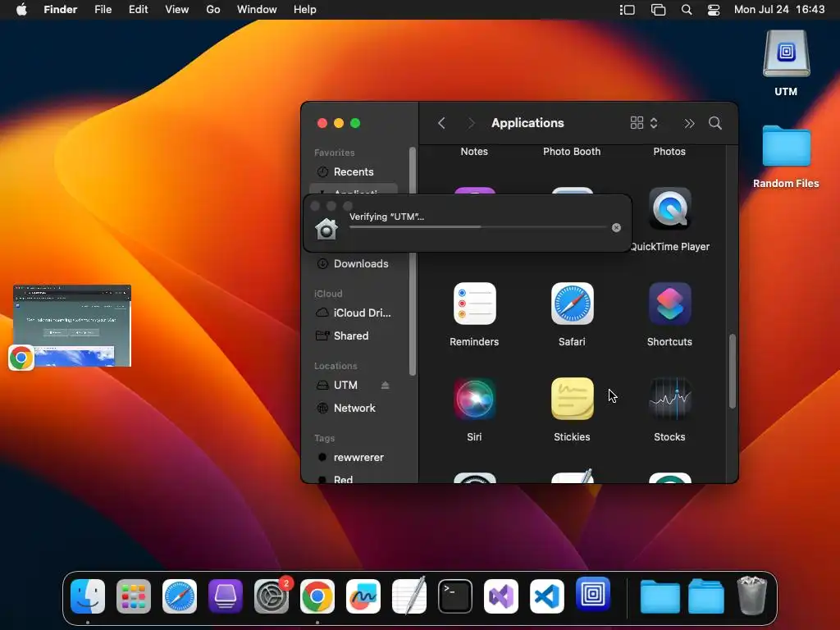Click the Finder window vertical scrollbar

point(732,372)
